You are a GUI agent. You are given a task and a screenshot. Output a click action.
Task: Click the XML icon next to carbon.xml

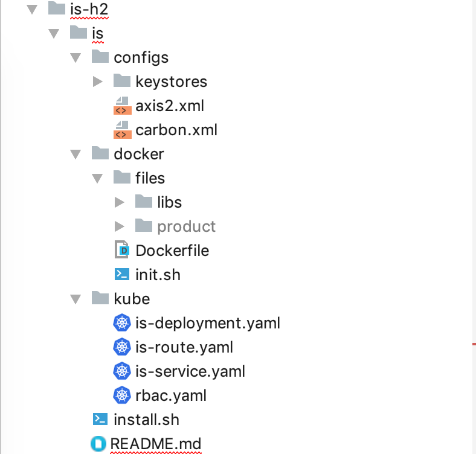(x=122, y=130)
